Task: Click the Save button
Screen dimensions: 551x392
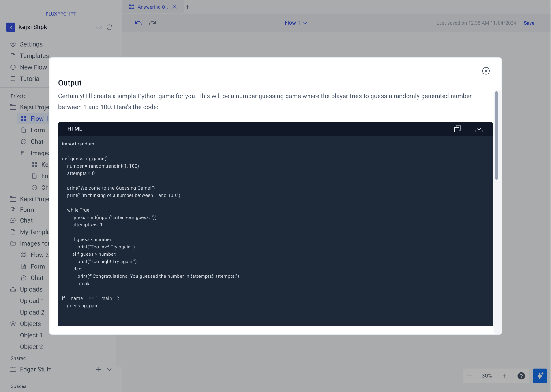Action: pyautogui.click(x=529, y=23)
